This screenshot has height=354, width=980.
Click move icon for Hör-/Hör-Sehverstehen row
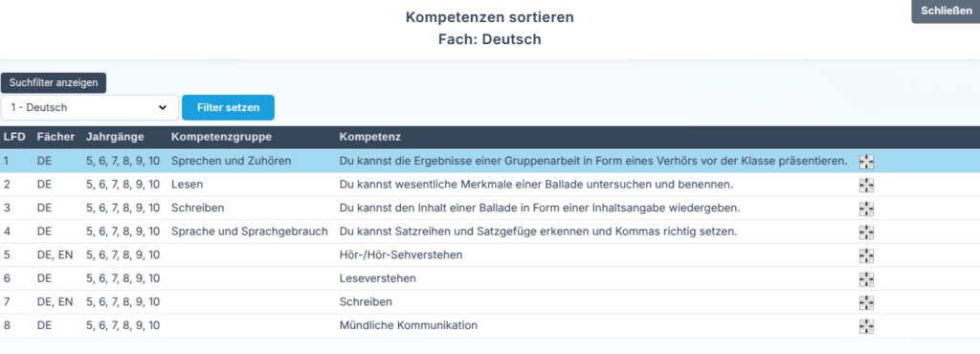[x=866, y=256]
